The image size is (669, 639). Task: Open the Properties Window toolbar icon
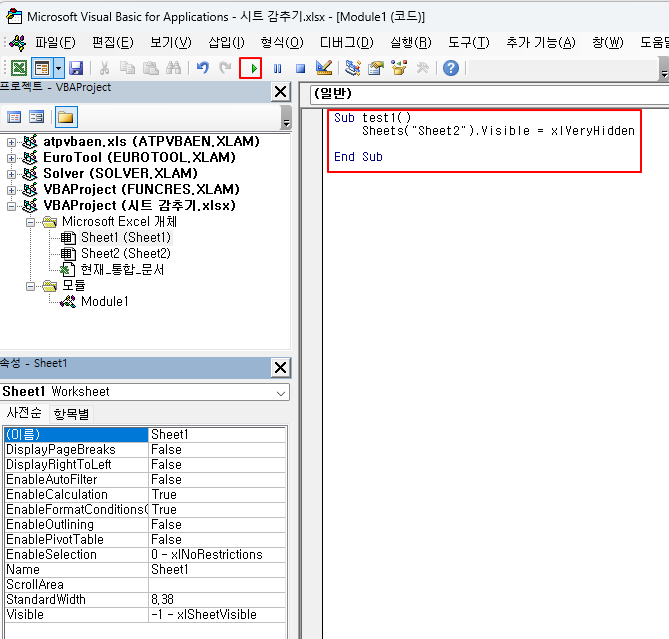click(376, 68)
